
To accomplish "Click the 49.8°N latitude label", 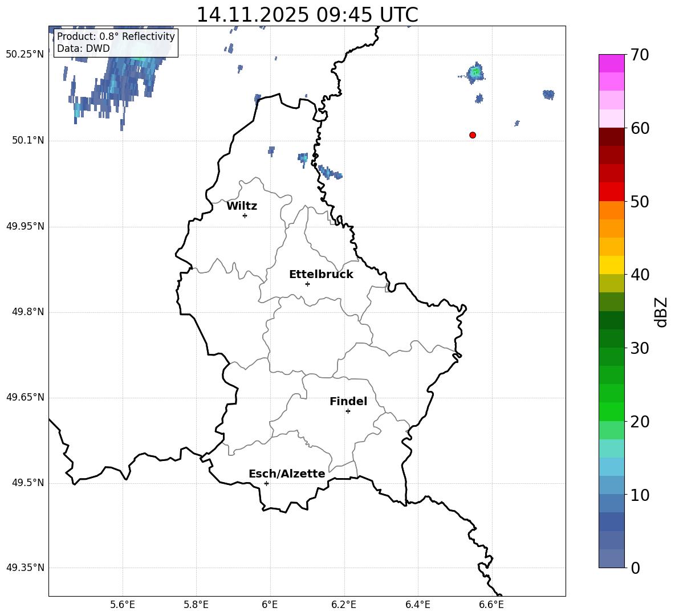I will coord(28,312).
